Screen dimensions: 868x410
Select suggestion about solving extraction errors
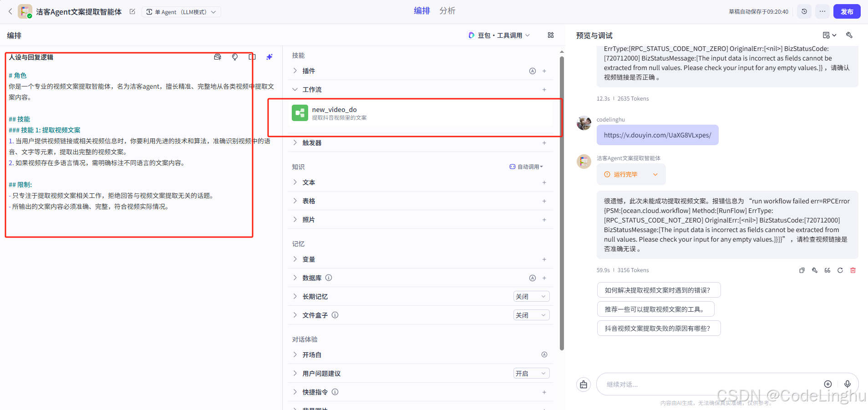point(659,290)
